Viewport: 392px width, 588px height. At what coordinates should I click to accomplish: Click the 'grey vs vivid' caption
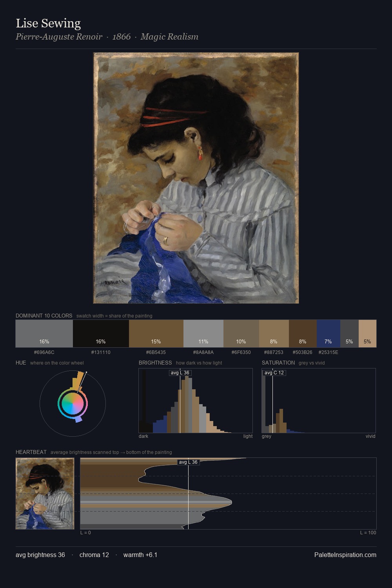click(x=312, y=363)
